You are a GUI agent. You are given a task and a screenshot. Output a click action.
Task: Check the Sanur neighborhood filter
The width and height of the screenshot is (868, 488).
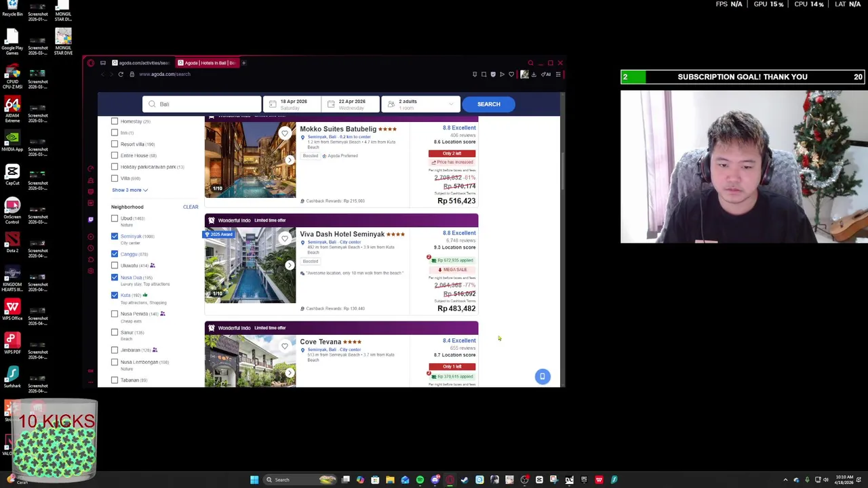pyautogui.click(x=115, y=332)
